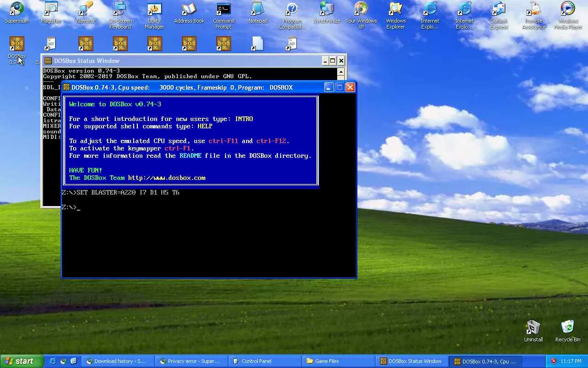Image resolution: width=588 pixels, height=368 pixels.
Task: Select the Program Compatibility desktop icon
Action: tap(292, 16)
